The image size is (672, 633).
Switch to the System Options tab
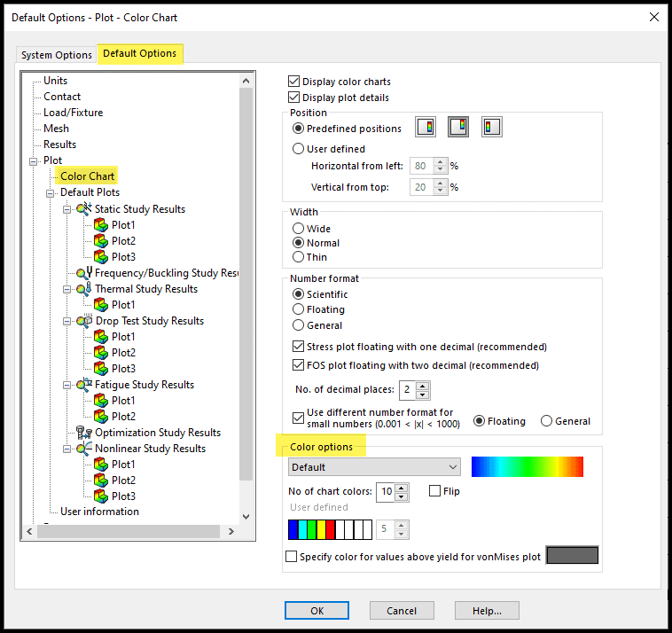pyautogui.click(x=57, y=55)
